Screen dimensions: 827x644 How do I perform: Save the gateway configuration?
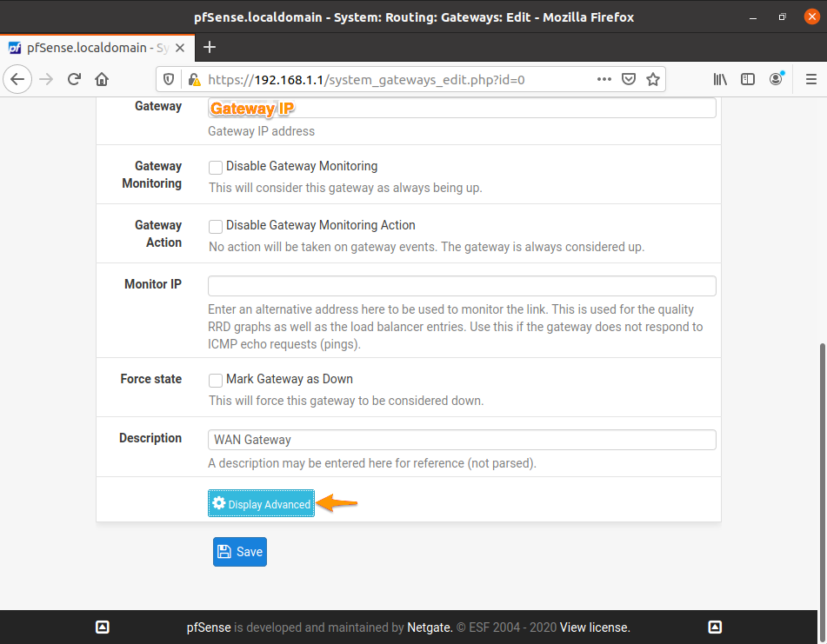point(239,551)
